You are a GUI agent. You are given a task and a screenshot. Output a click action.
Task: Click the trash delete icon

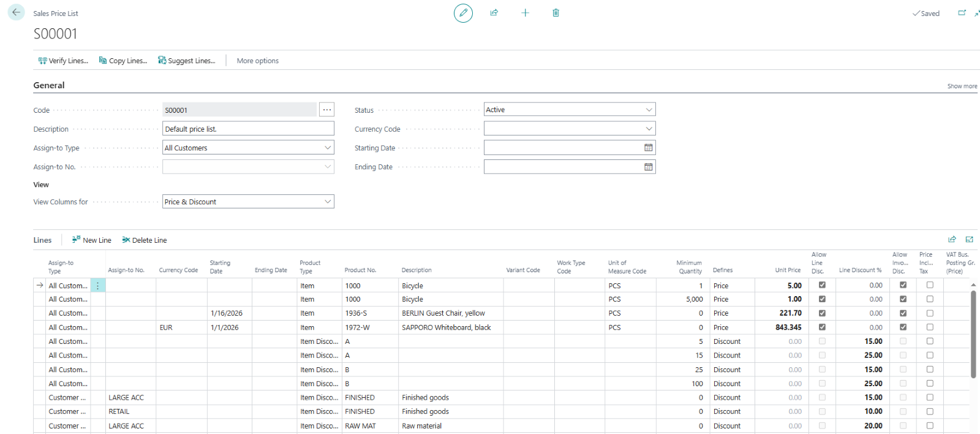(x=556, y=13)
